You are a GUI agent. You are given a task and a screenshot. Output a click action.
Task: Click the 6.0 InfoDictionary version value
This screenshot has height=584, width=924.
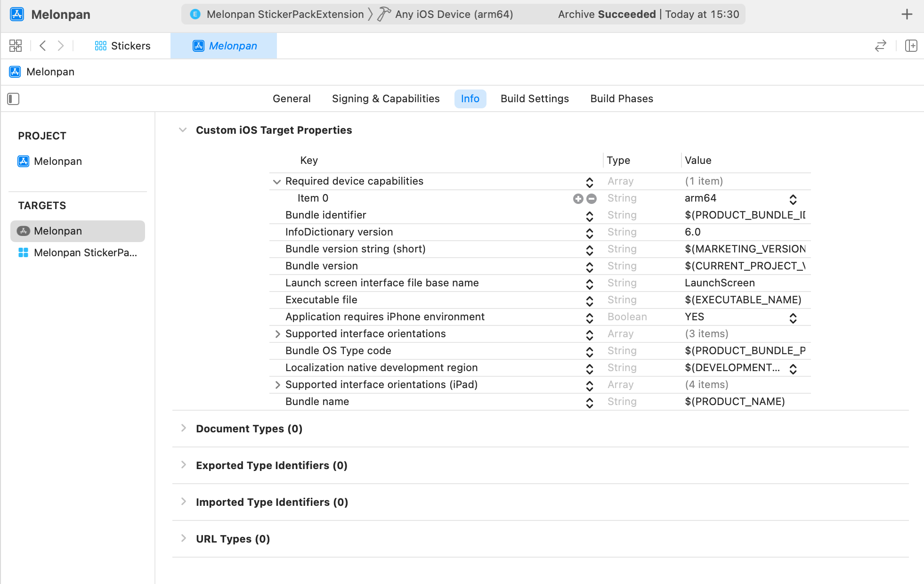pyautogui.click(x=692, y=232)
